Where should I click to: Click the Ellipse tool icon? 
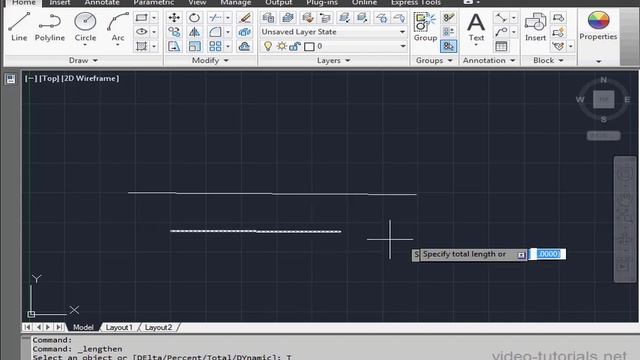[142, 32]
